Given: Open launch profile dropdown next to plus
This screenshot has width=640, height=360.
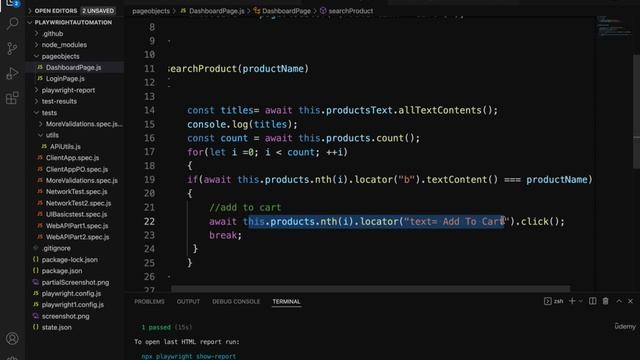Looking at the screenshot, I should [580, 301].
